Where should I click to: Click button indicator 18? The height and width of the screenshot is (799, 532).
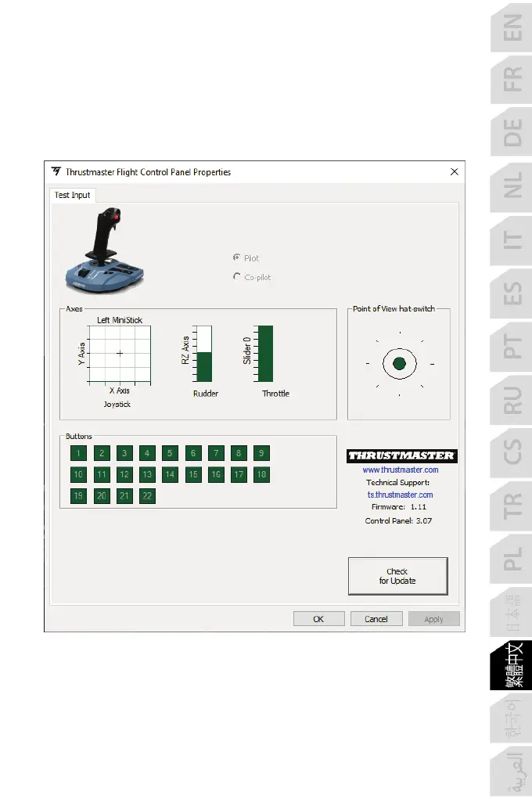pos(261,474)
